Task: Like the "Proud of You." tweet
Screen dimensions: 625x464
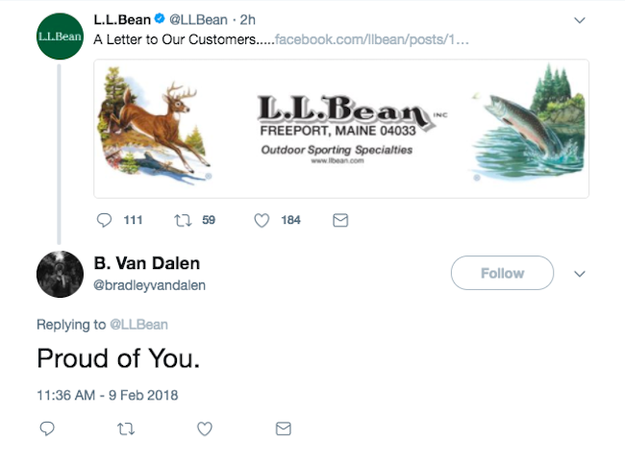Action: 205,429
